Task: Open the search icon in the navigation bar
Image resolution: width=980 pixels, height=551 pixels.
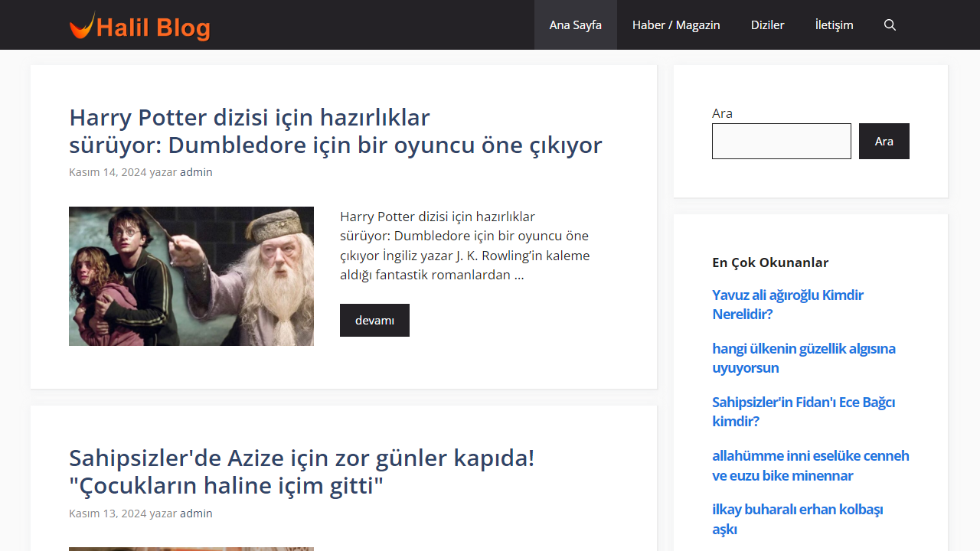Action: pos(890,24)
